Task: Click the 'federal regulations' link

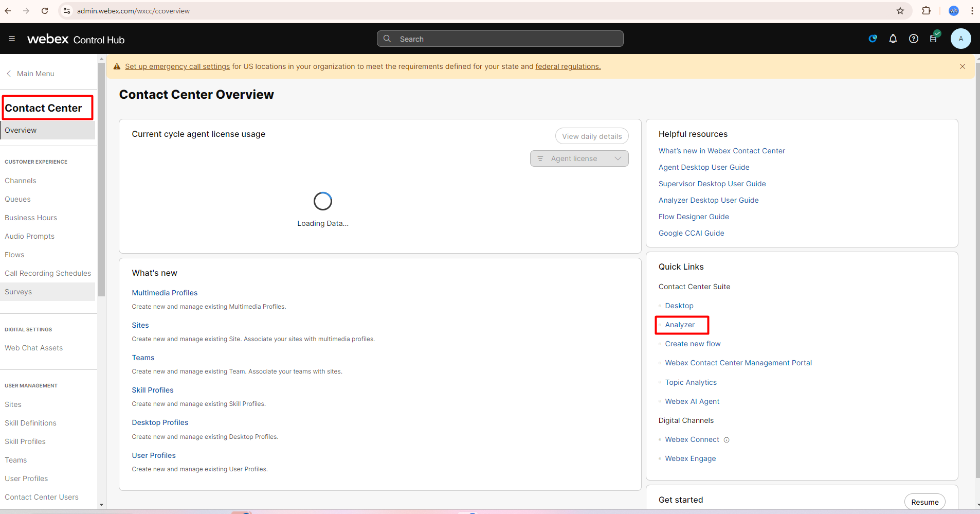Action: [x=568, y=66]
